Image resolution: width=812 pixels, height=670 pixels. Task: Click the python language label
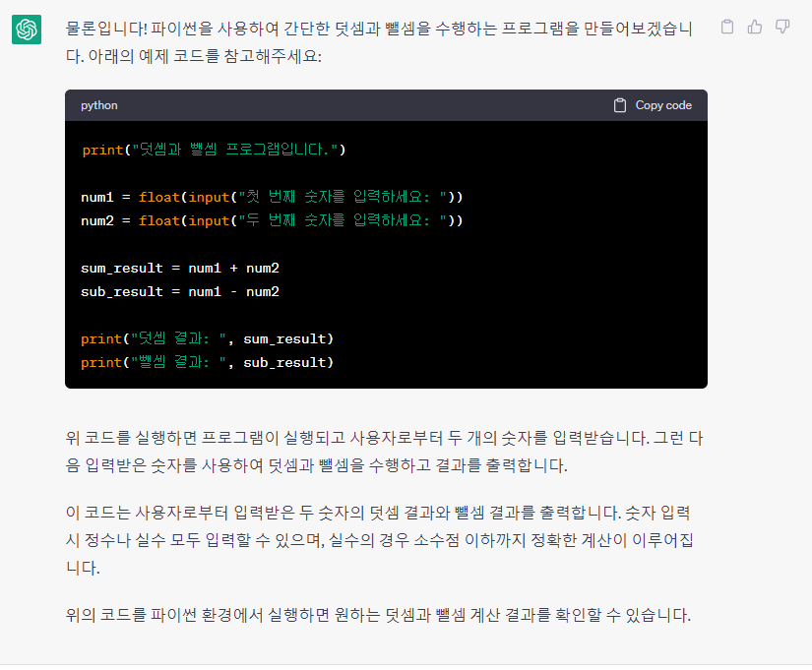click(98, 105)
